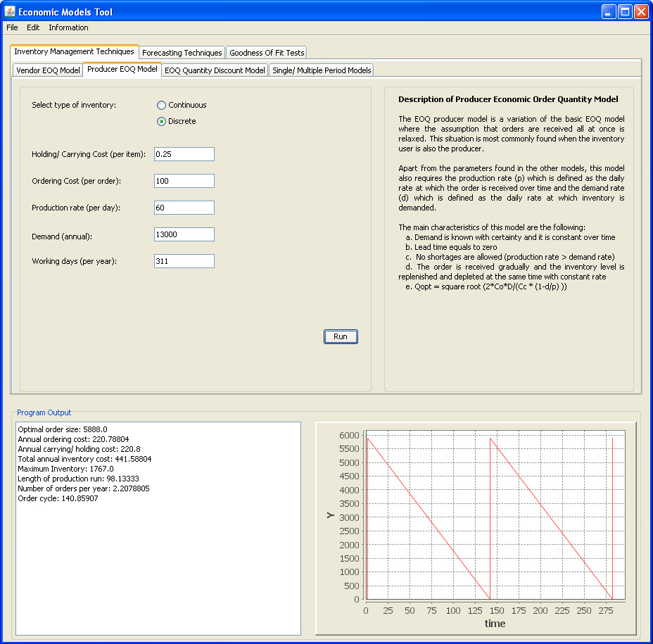This screenshot has height=644, width=653.
Task: Click the Working days input field
Action: 184,261
